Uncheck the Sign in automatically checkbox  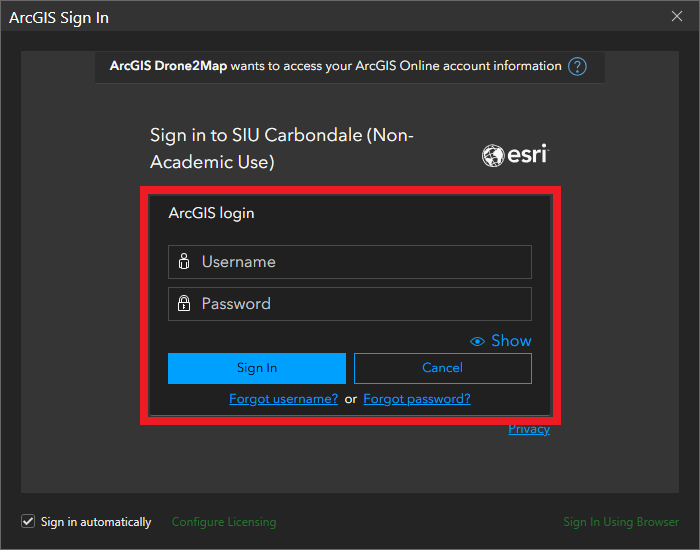[28, 521]
